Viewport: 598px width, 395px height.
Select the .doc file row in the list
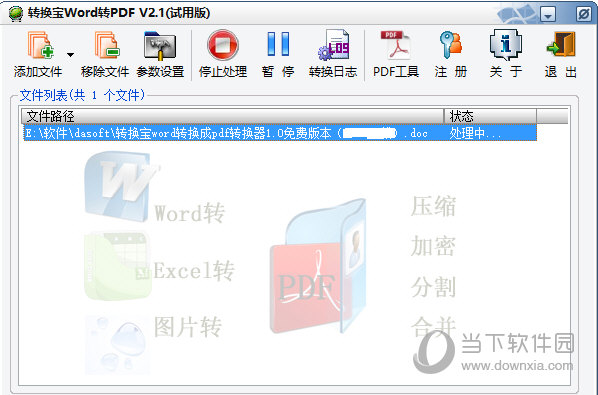click(x=280, y=133)
